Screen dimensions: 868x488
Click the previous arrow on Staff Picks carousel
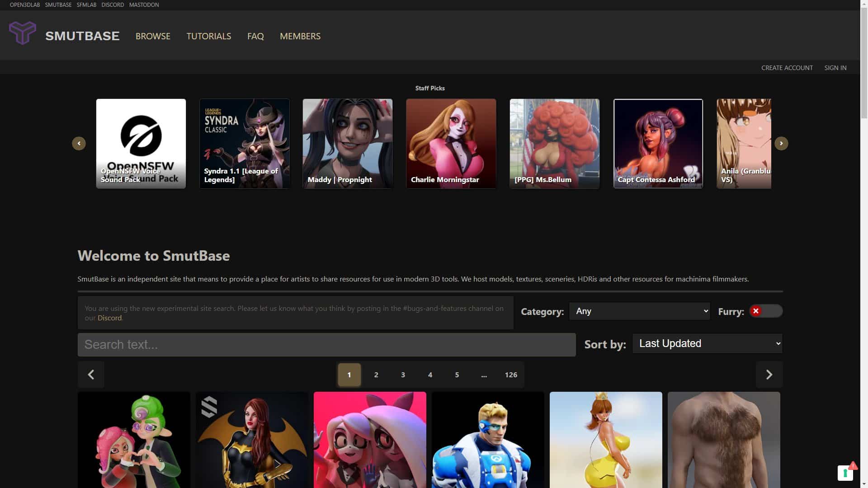coord(79,143)
